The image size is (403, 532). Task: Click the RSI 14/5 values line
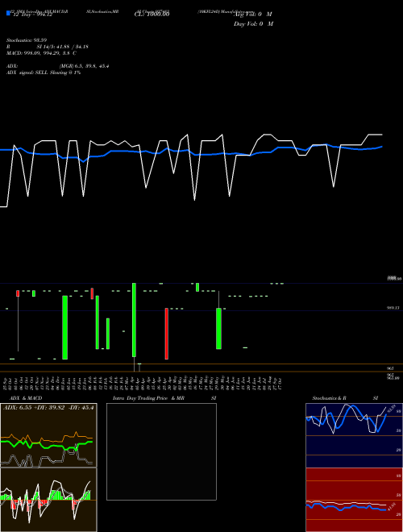(x=48, y=47)
